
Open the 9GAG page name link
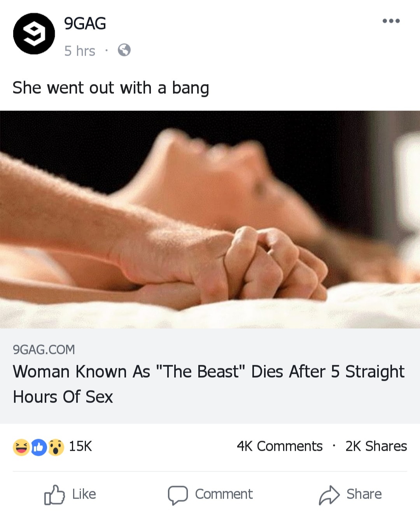pyautogui.click(x=85, y=23)
